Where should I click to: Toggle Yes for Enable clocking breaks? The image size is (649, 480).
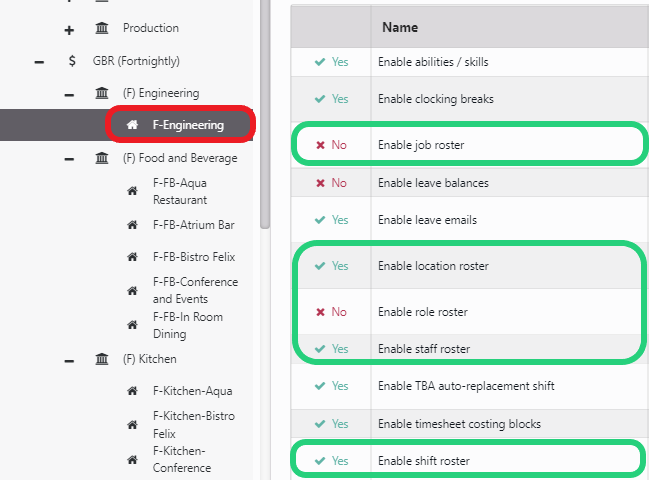(x=331, y=99)
